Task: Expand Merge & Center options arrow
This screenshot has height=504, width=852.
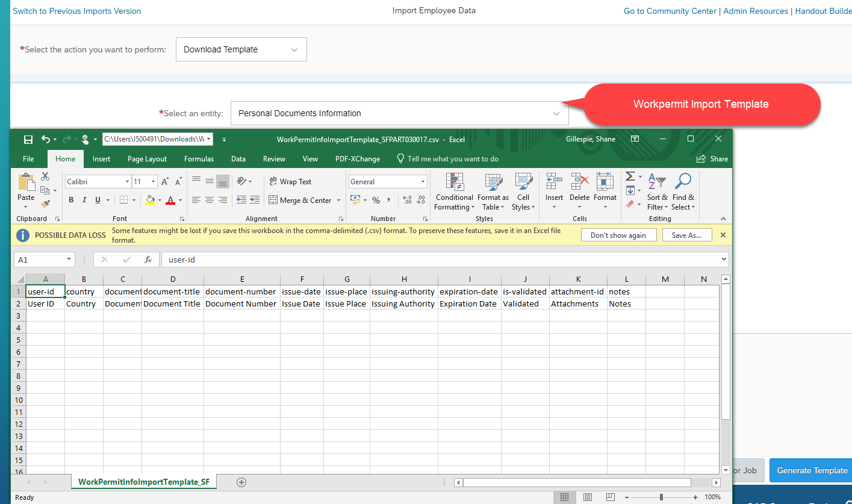Action: click(338, 200)
